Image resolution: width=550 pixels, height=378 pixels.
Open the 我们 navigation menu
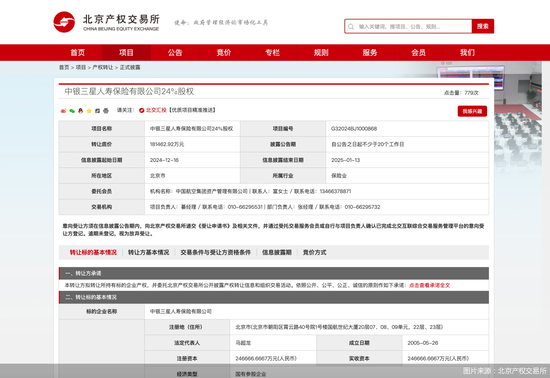tap(468, 53)
